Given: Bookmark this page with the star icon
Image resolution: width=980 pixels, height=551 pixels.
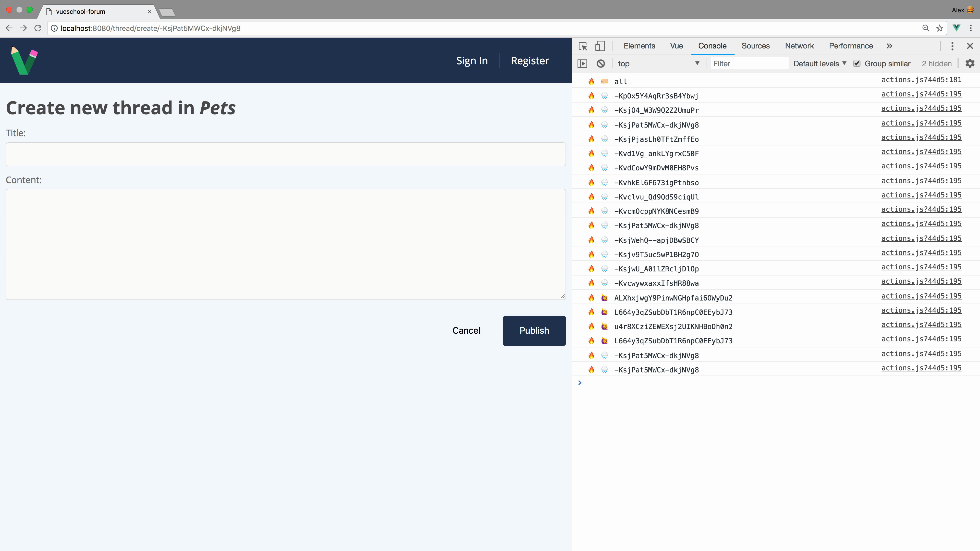Looking at the screenshot, I should coord(940,28).
